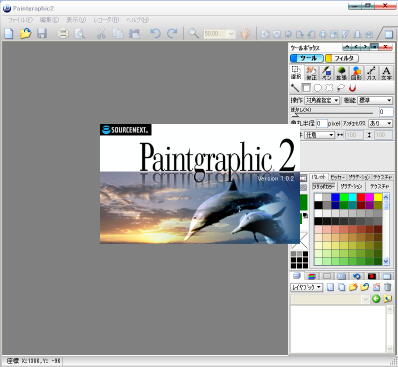Collapse the toolbox with the up arrow button
This screenshot has width=398, height=367.
click(347, 47)
